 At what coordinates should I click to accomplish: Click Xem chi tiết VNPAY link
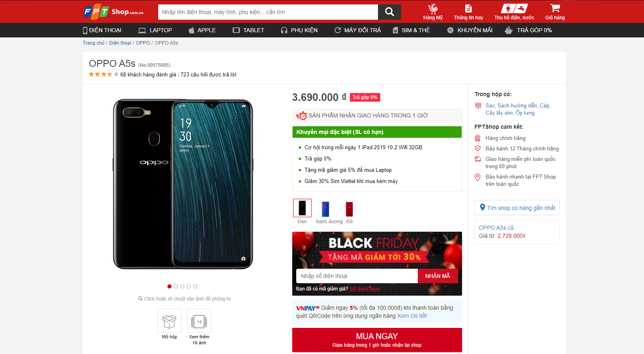pyautogui.click(x=412, y=316)
